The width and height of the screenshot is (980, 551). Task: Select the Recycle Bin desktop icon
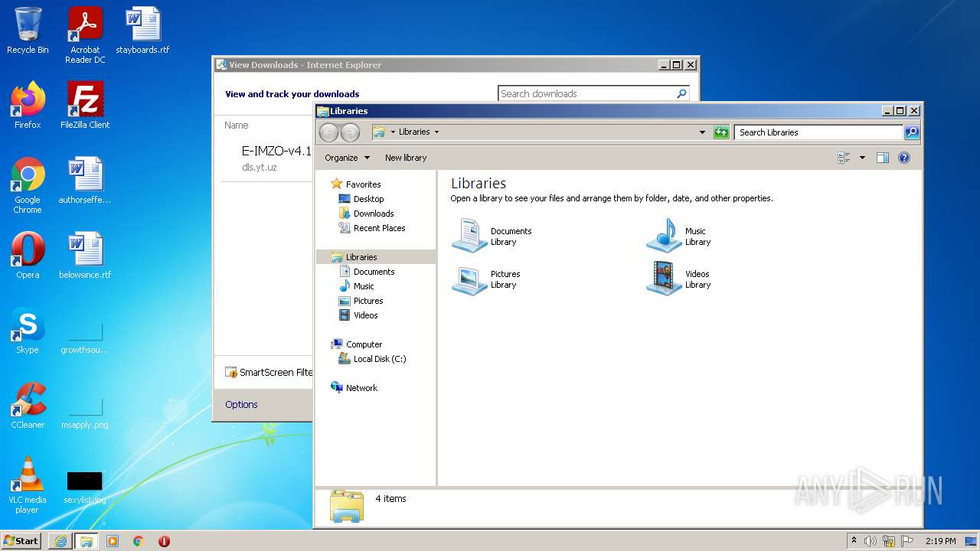(x=28, y=31)
